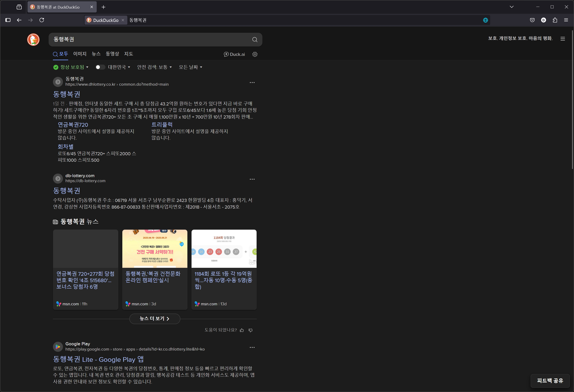This screenshot has height=392, width=574.
Task: Open the db-lottery.com 동행복권 result title
Action: click(x=67, y=191)
